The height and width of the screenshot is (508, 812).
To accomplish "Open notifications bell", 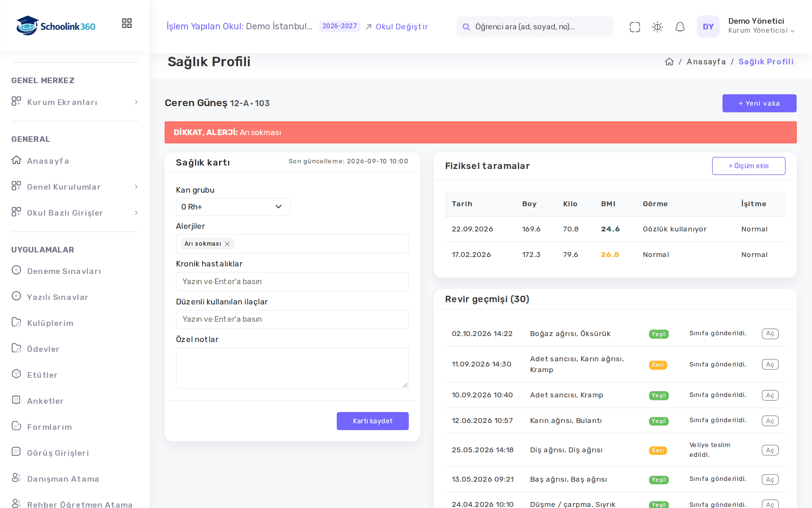I will [680, 27].
